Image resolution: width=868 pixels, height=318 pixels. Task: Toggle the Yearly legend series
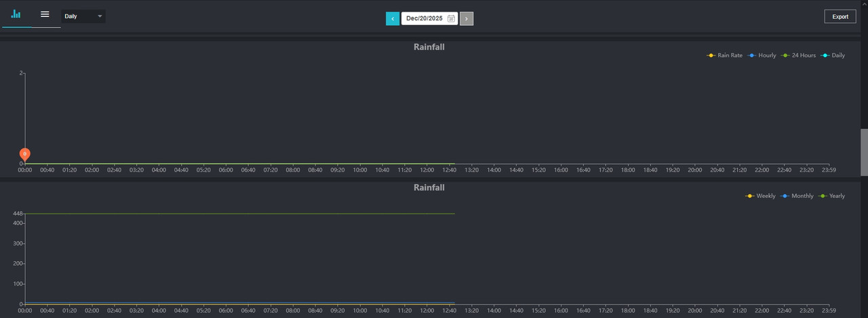pyautogui.click(x=832, y=196)
